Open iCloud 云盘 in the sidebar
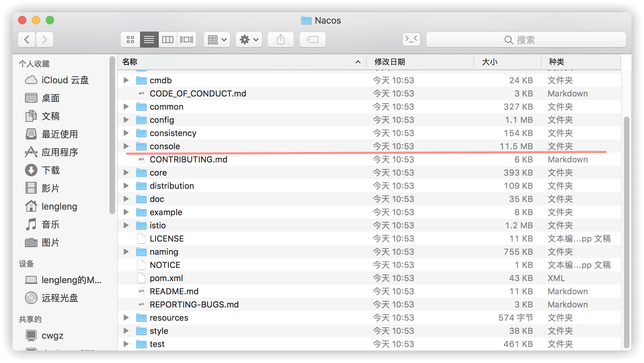Image resolution: width=644 pixels, height=363 pixels. tap(57, 80)
